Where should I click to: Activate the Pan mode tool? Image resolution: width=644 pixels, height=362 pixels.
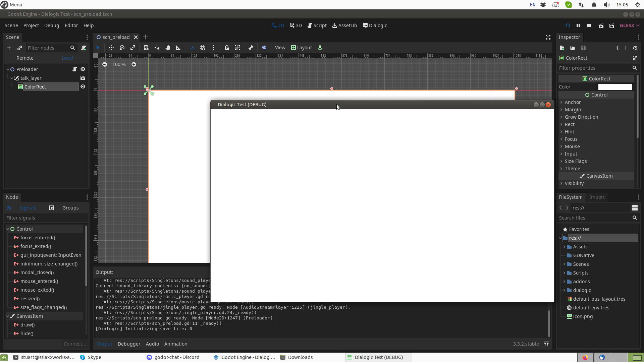[168, 48]
